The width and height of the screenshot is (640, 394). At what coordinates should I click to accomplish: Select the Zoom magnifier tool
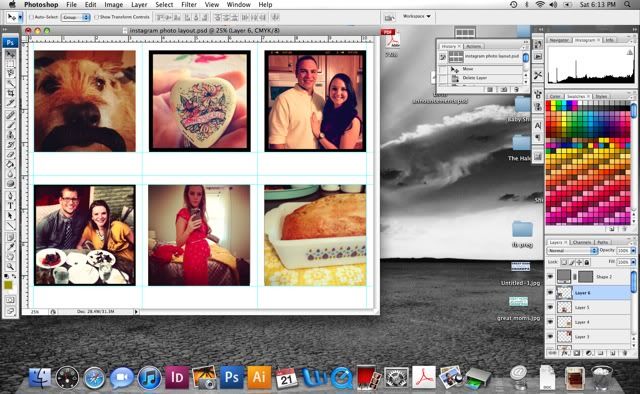11,266
